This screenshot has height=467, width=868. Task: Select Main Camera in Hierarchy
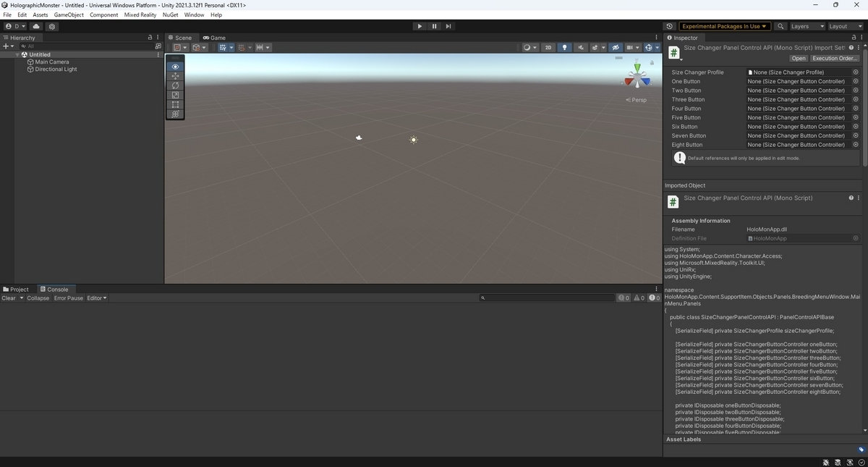(x=51, y=62)
